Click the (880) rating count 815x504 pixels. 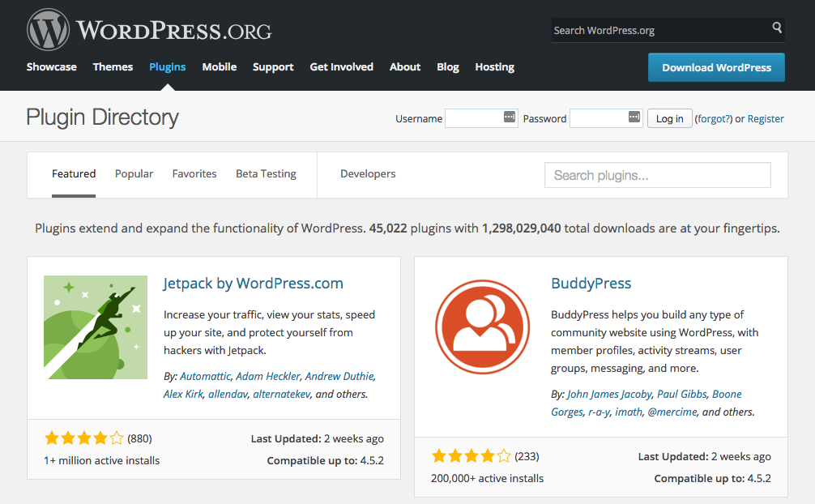coord(140,438)
